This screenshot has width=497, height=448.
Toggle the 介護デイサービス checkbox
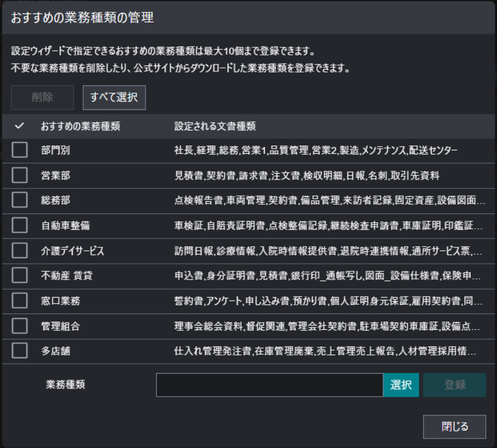pyautogui.click(x=20, y=251)
